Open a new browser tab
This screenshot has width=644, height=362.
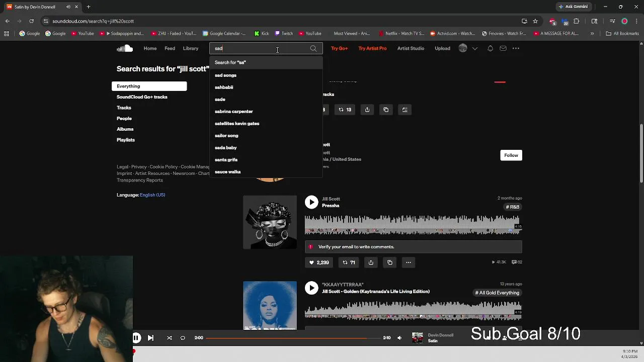(88, 7)
